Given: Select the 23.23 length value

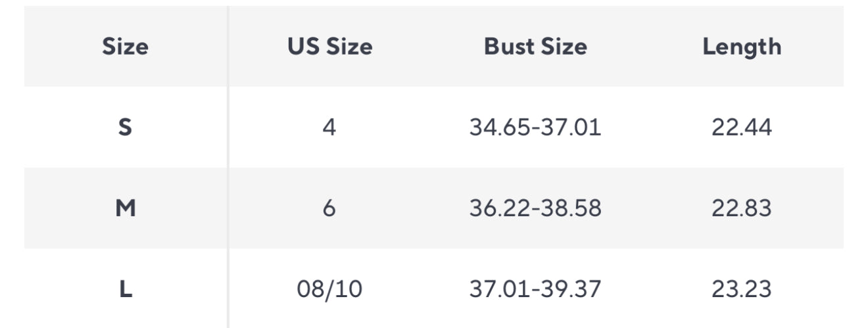Looking at the screenshot, I should pyautogui.click(x=742, y=289).
